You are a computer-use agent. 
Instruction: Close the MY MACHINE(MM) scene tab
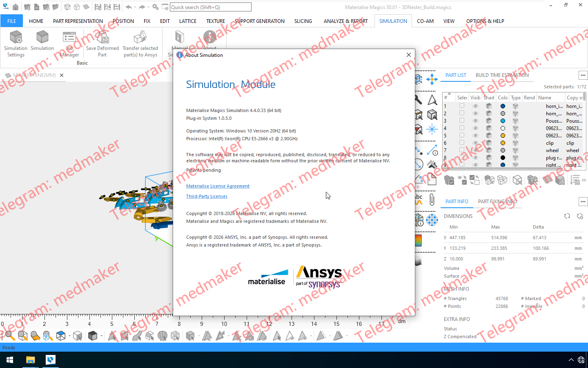click(x=62, y=75)
